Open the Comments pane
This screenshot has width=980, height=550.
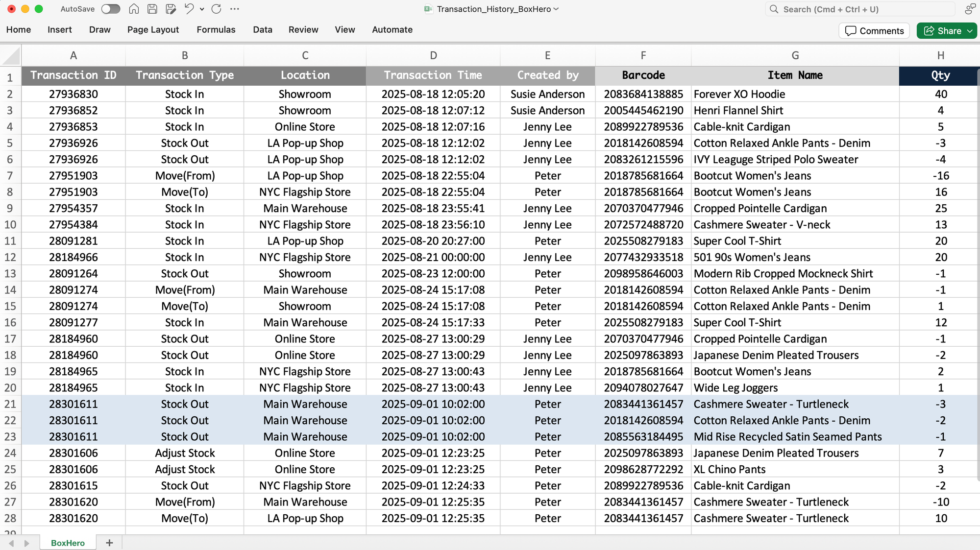(874, 30)
